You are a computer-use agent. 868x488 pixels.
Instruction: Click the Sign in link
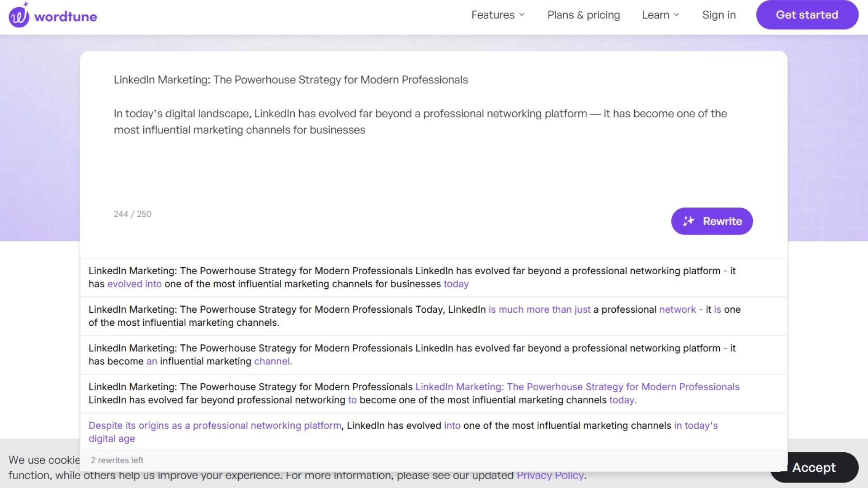click(719, 15)
